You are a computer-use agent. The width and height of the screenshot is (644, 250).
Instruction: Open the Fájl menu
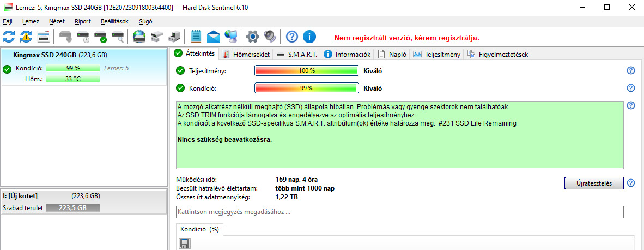[x=8, y=22]
